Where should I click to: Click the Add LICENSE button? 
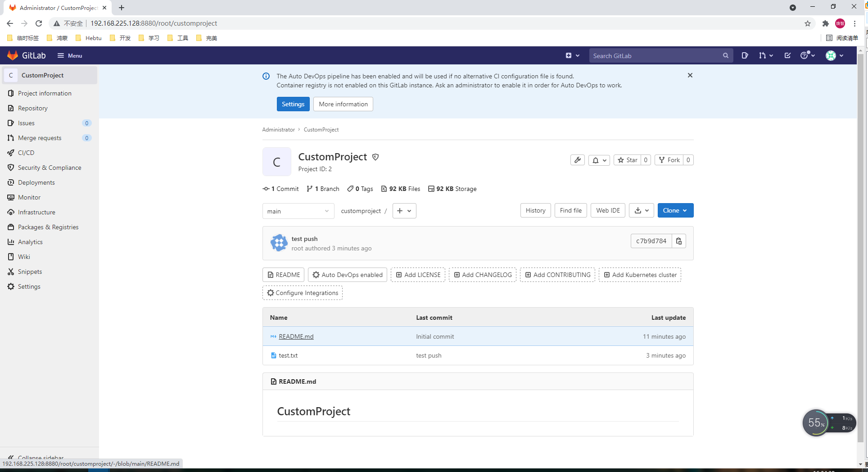[x=418, y=275]
